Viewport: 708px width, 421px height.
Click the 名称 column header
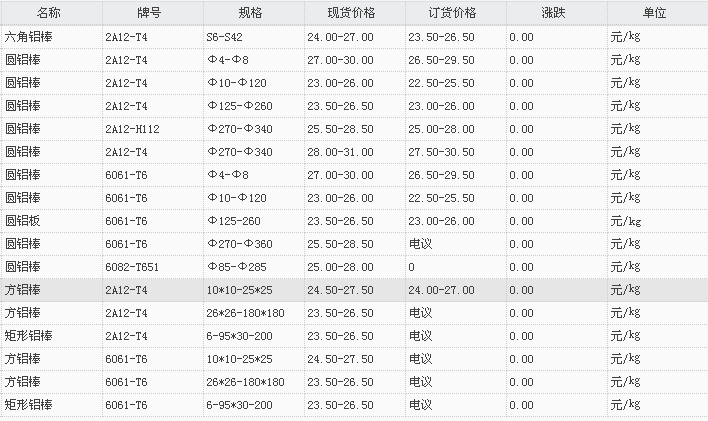point(49,13)
